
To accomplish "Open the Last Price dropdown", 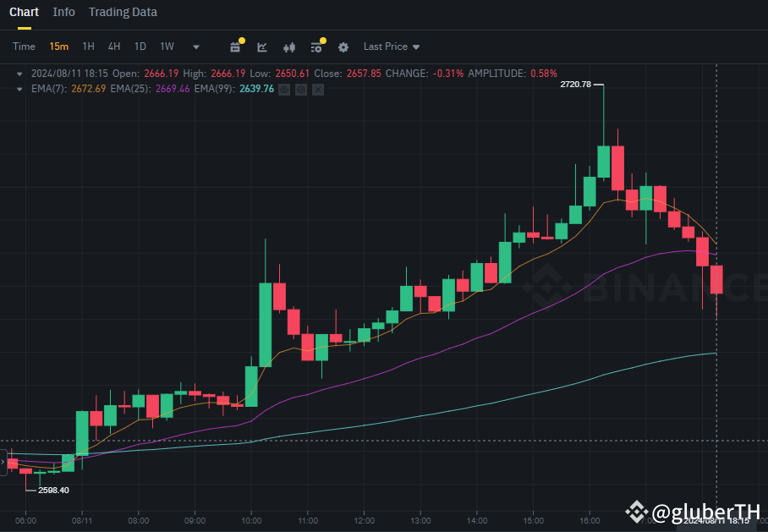I will (x=391, y=47).
